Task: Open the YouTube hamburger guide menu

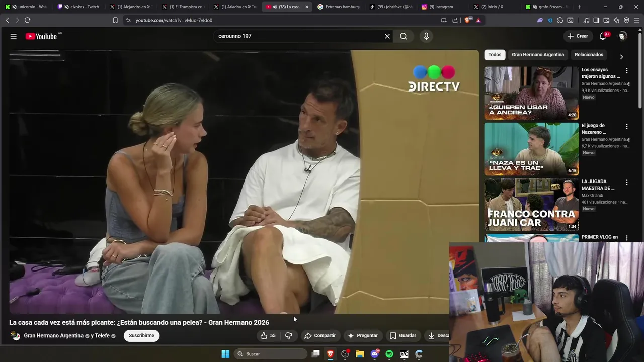Action: (x=14, y=36)
